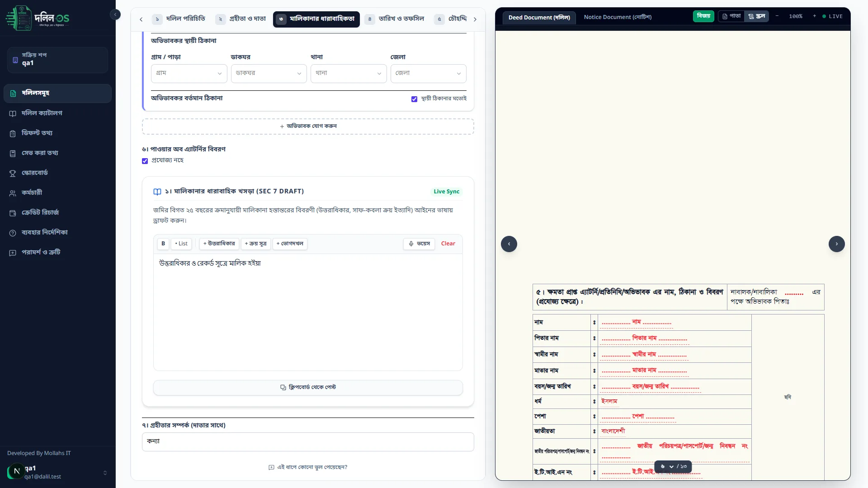Open স্কোরবোর্ড trophy icon

[x=13, y=173]
